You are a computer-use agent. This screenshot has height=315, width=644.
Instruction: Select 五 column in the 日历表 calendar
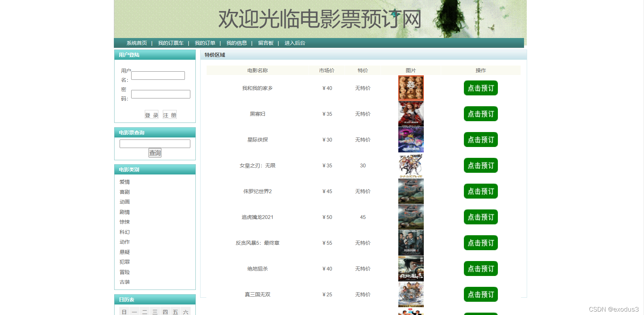176,311
